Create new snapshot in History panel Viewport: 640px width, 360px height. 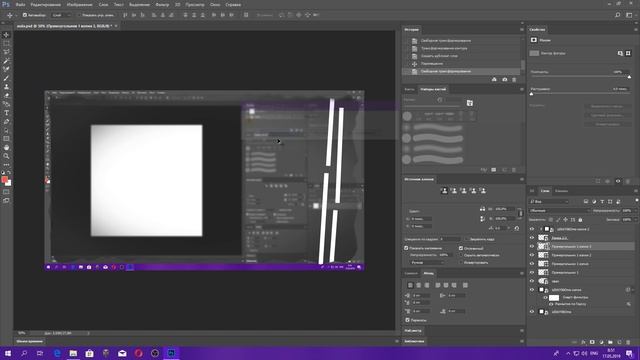504,80
